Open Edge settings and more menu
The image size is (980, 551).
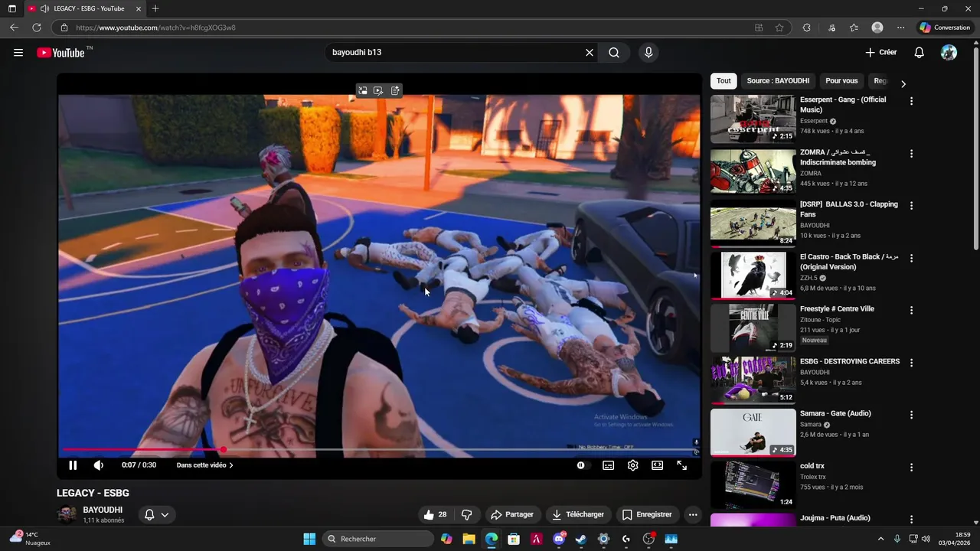pyautogui.click(x=900, y=28)
